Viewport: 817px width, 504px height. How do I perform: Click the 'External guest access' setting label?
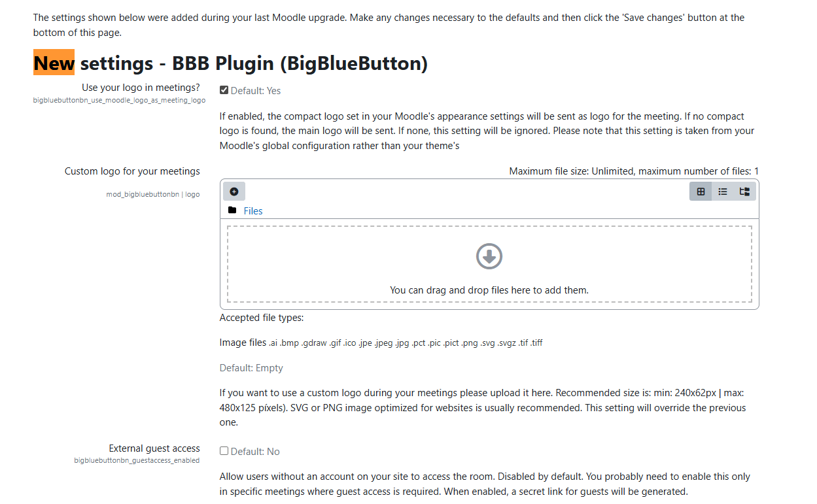point(154,448)
